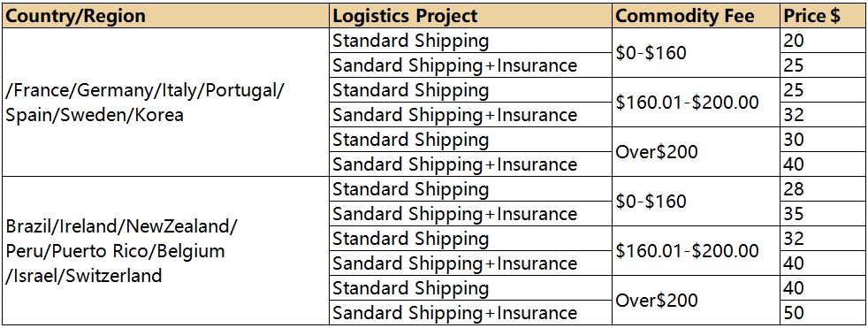Select the upper Over$200 fee cell
The width and height of the screenshot is (868, 328).
[x=697, y=152]
